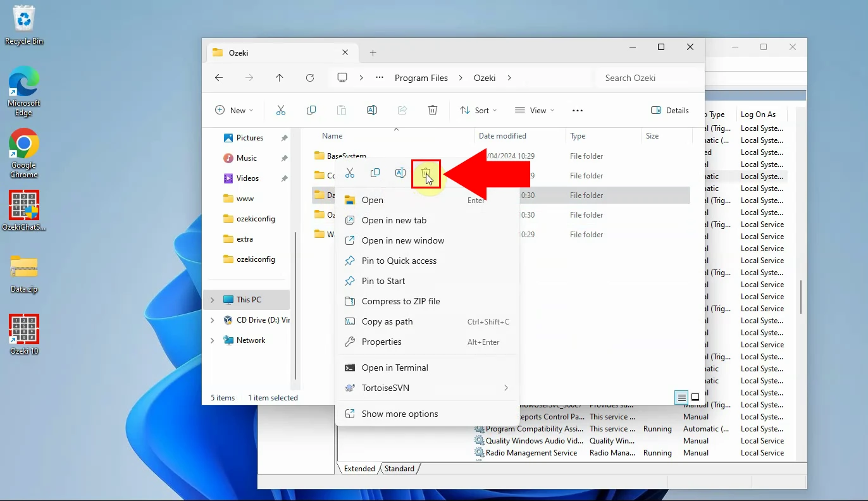Go up one folder level

280,78
